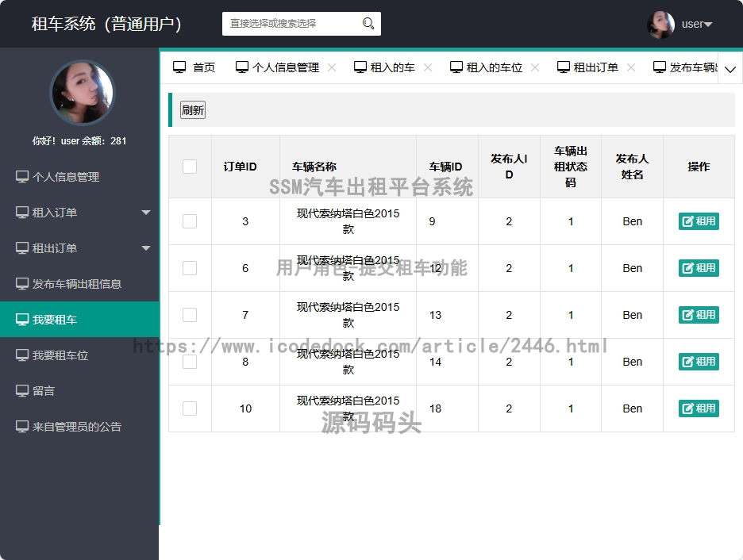Click the 你好! user 余额: 281 text
Screen dimensions: 743x560
tap(79, 140)
